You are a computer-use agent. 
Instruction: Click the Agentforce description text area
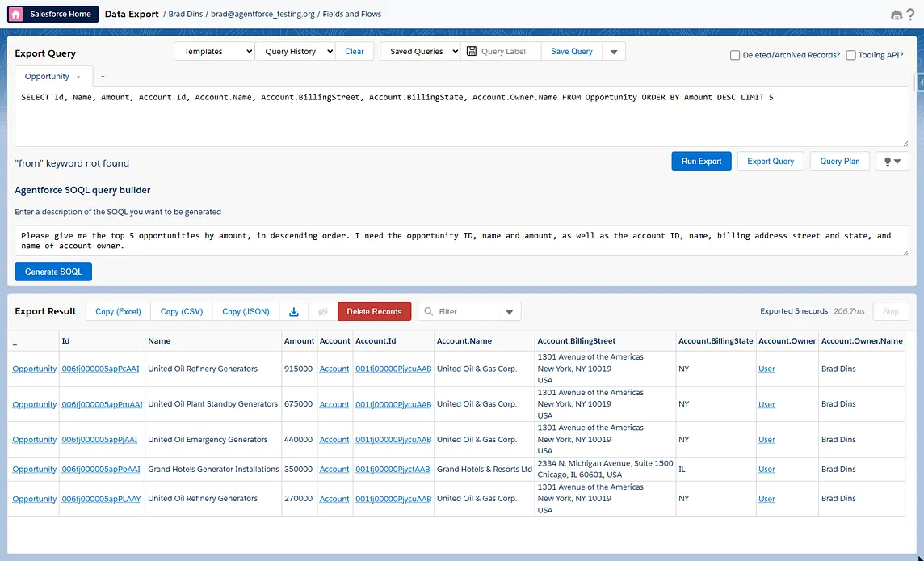point(461,240)
